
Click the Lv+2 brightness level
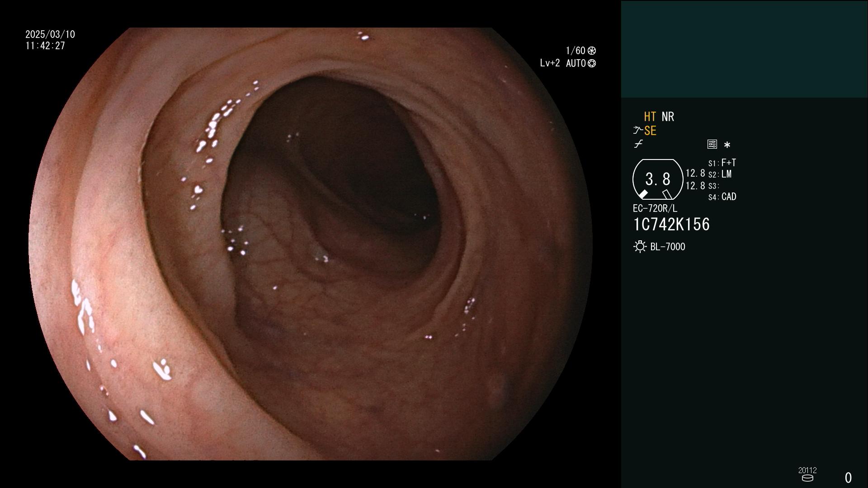tap(550, 63)
